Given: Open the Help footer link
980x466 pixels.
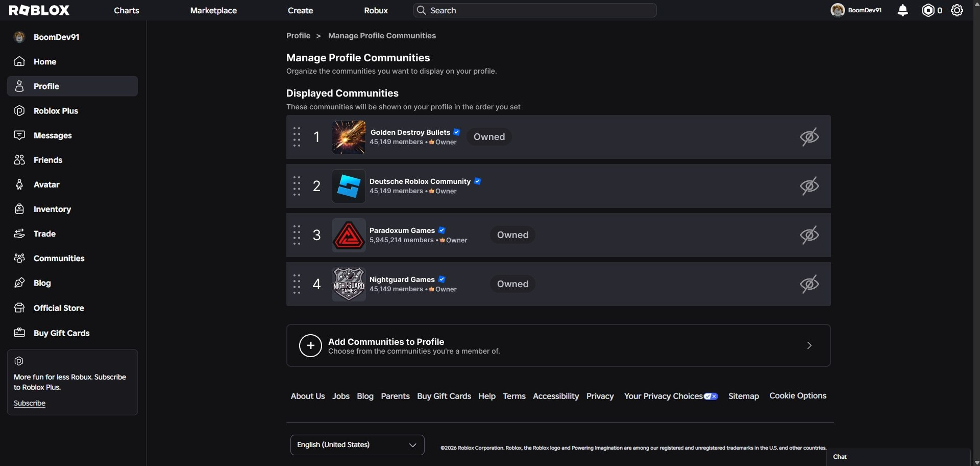Looking at the screenshot, I should click(x=487, y=396).
